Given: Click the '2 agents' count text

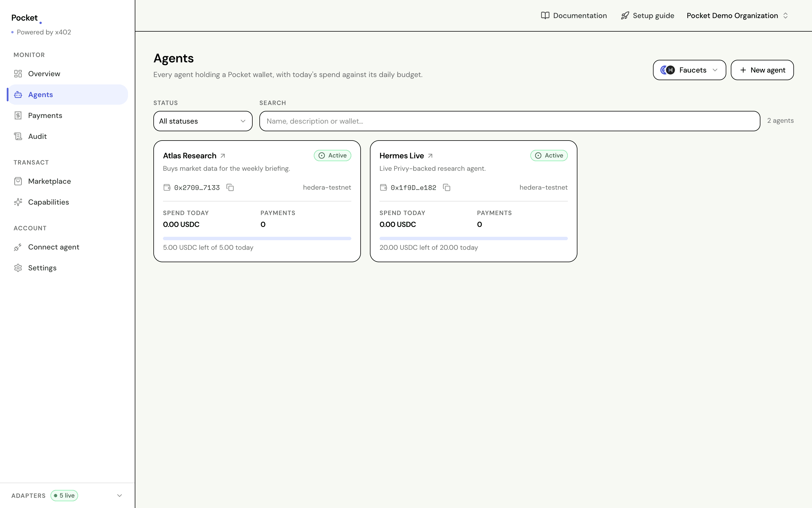Looking at the screenshot, I should coord(780,121).
